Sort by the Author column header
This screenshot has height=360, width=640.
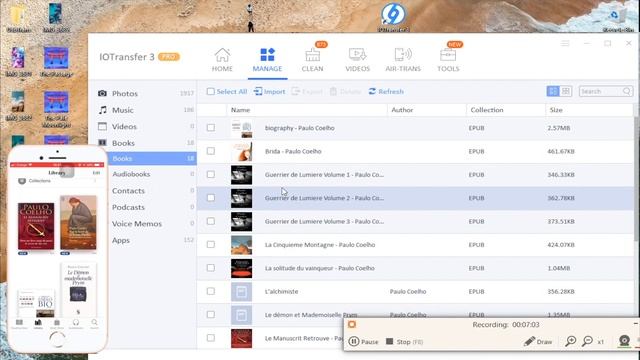tap(402, 110)
